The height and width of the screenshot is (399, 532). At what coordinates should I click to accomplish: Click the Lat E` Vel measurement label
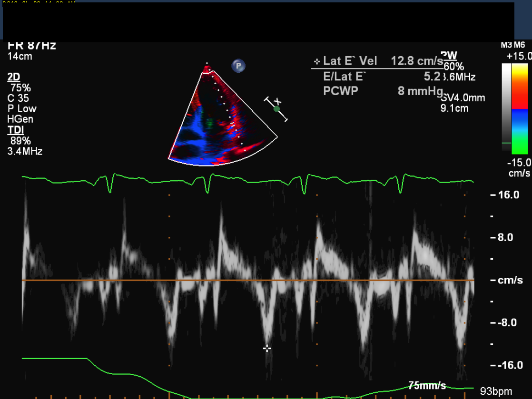click(350, 61)
